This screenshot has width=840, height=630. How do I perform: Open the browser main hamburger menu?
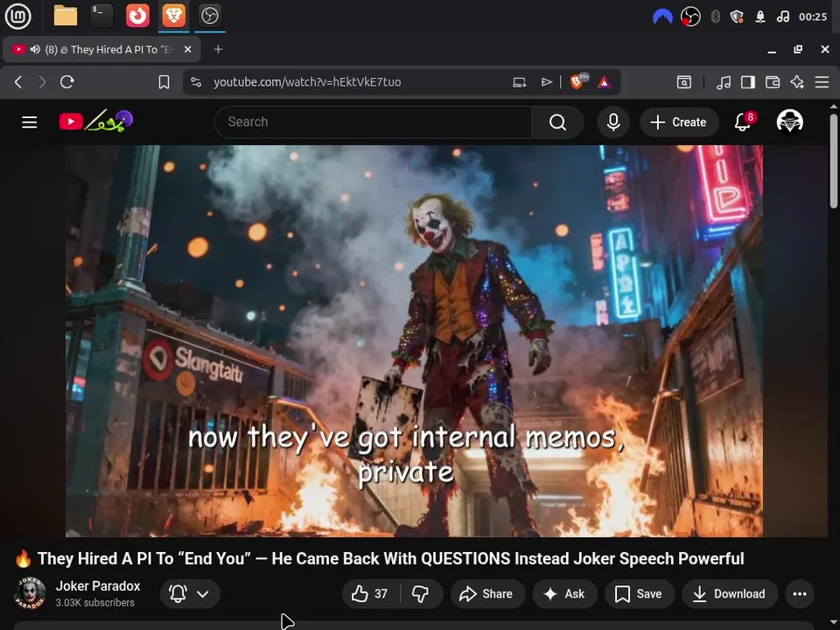click(822, 82)
